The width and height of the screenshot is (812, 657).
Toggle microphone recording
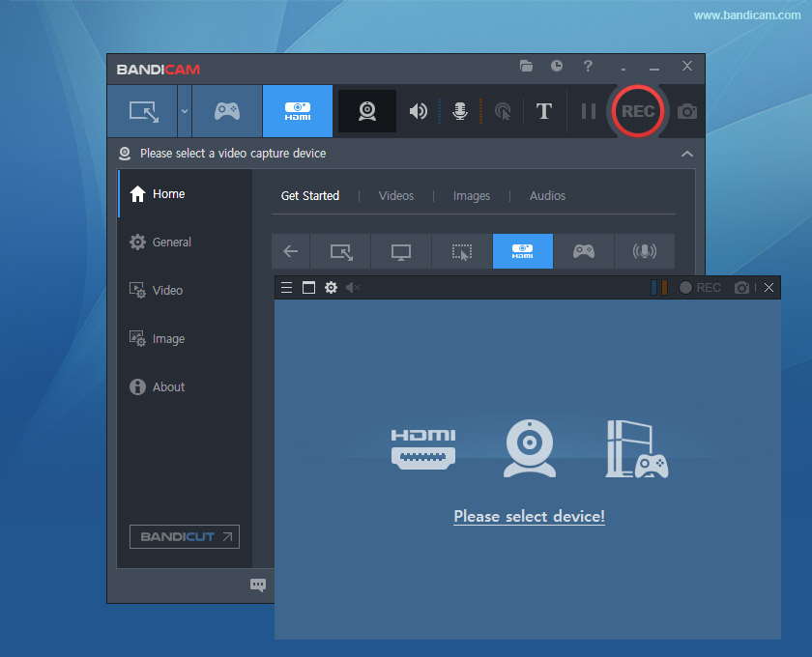(x=460, y=111)
